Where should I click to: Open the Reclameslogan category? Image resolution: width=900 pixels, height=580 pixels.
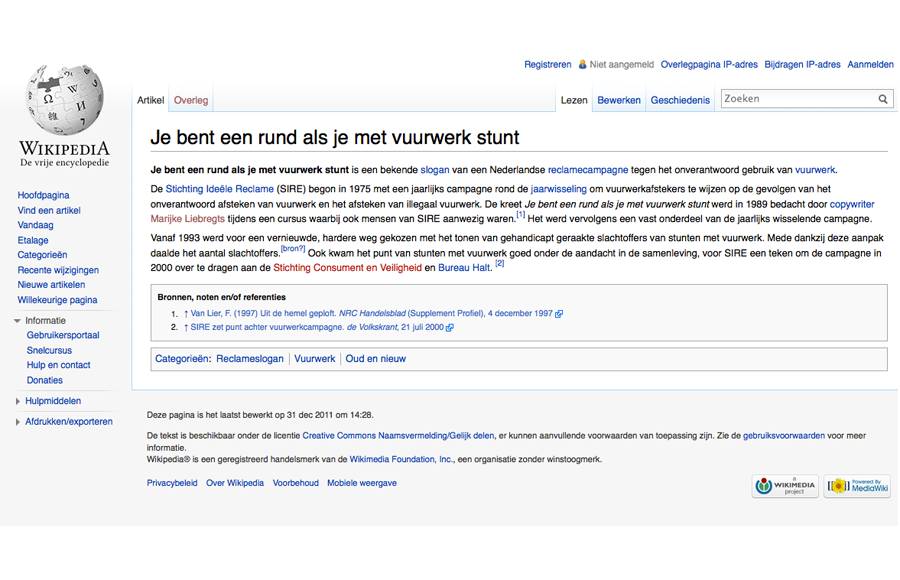[250, 359]
